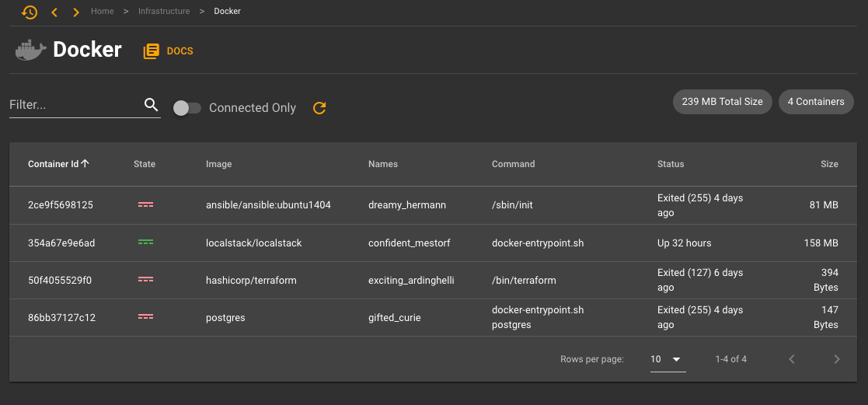Go forward with the right chevron
868x405 pixels.
click(76, 12)
